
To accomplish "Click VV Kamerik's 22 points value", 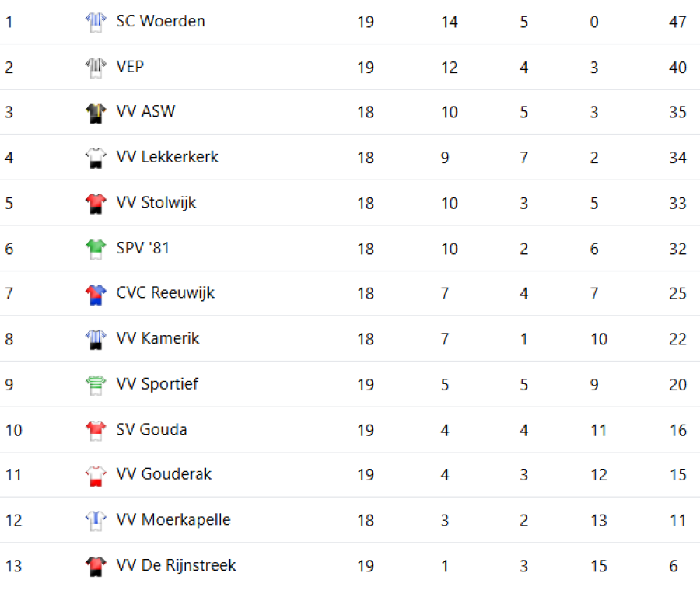I will [677, 339].
